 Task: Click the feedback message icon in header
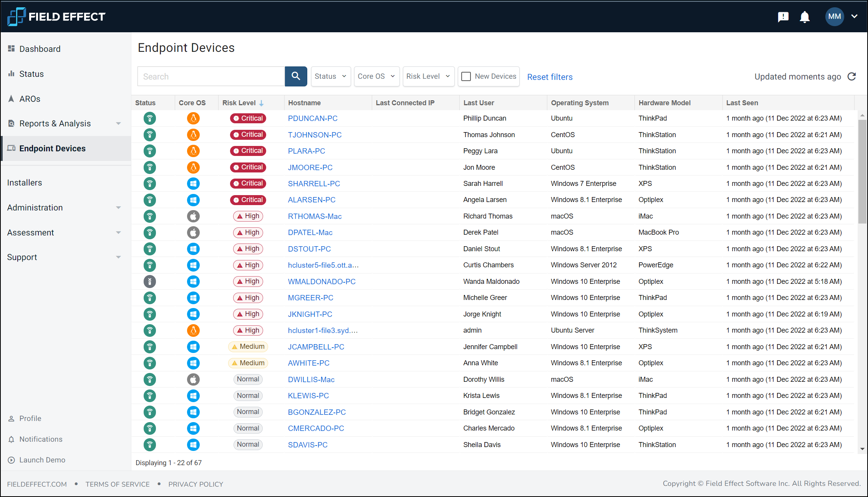(x=783, y=17)
